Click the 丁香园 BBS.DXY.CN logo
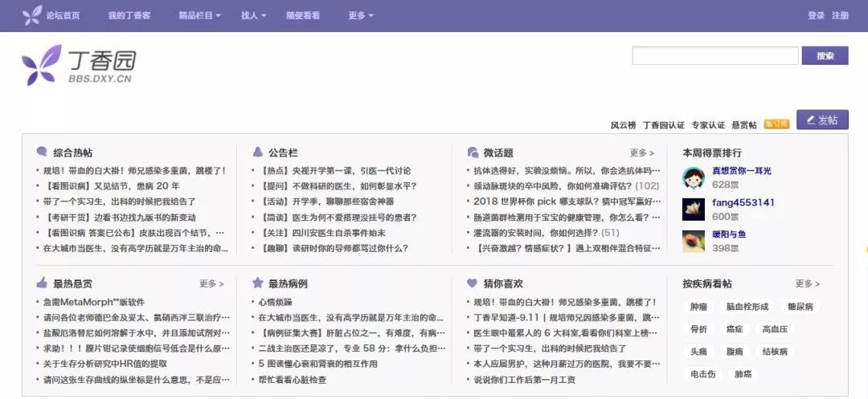The height and width of the screenshot is (399, 868). [x=79, y=66]
